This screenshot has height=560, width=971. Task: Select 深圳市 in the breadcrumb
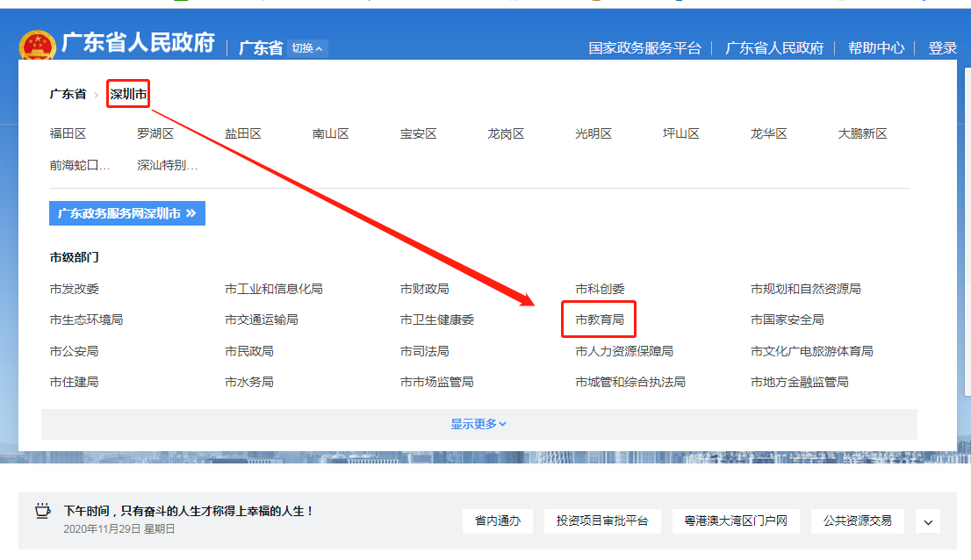click(128, 94)
